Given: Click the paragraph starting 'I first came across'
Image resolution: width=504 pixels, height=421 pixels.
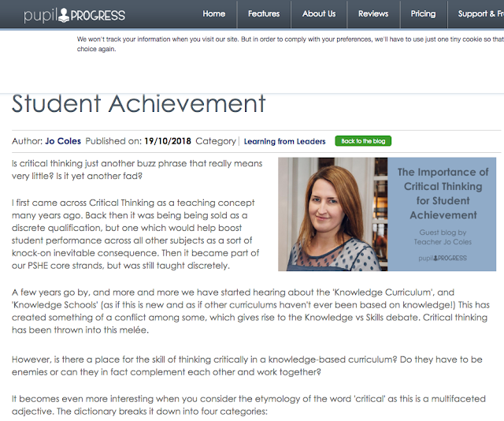Looking at the screenshot, I should 135,234.
